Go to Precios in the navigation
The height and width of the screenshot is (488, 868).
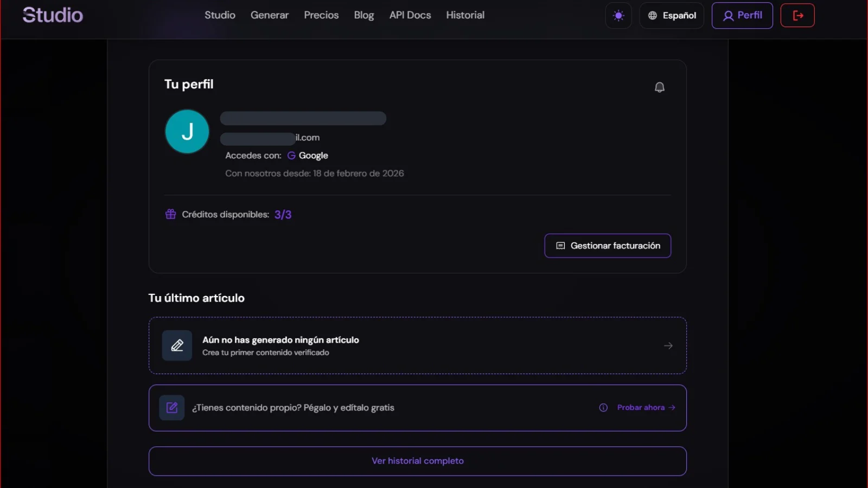click(x=321, y=15)
